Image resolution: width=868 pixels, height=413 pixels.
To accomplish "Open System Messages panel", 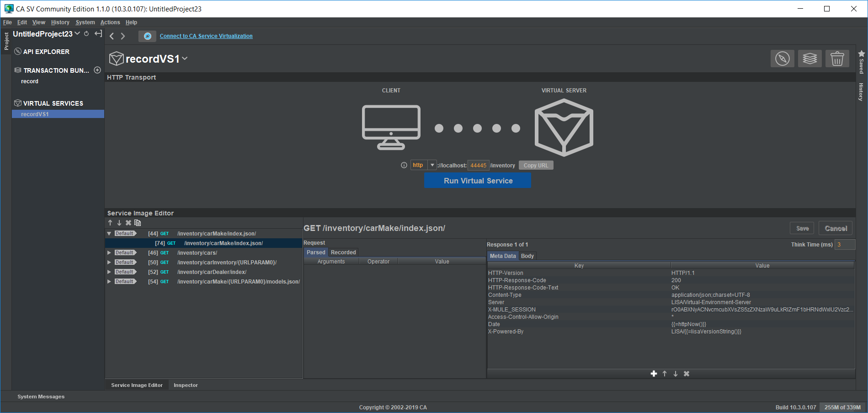I will 41,397.
